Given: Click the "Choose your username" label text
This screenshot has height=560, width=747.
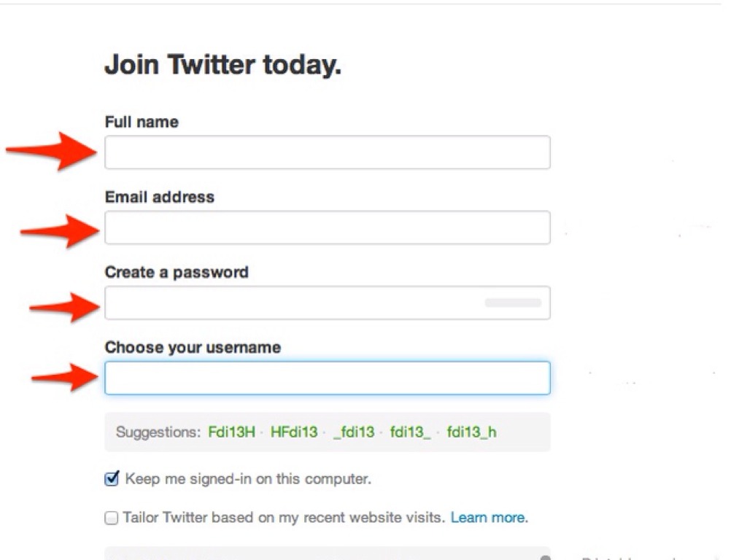Looking at the screenshot, I should 193,347.
